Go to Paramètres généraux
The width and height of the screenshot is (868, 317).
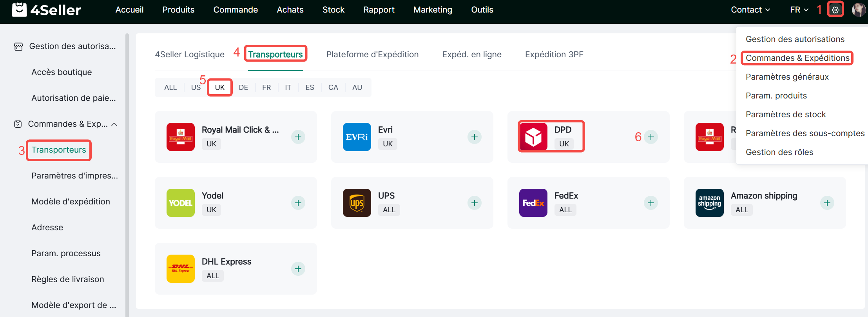pyautogui.click(x=787, y=77)
